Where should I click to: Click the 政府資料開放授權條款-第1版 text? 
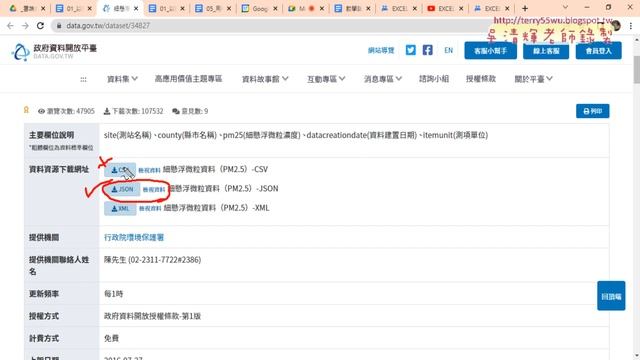(153, 316)
